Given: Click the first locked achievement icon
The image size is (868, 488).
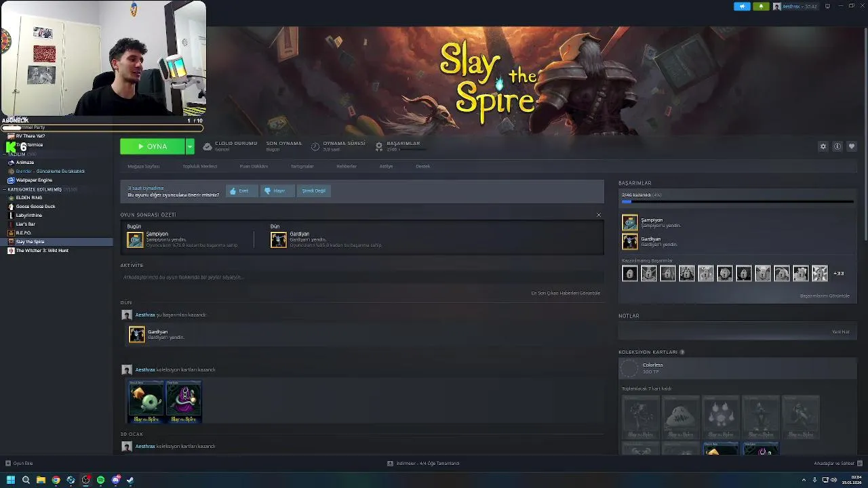Looking at the screenshot, I should (x=630, y=273).
